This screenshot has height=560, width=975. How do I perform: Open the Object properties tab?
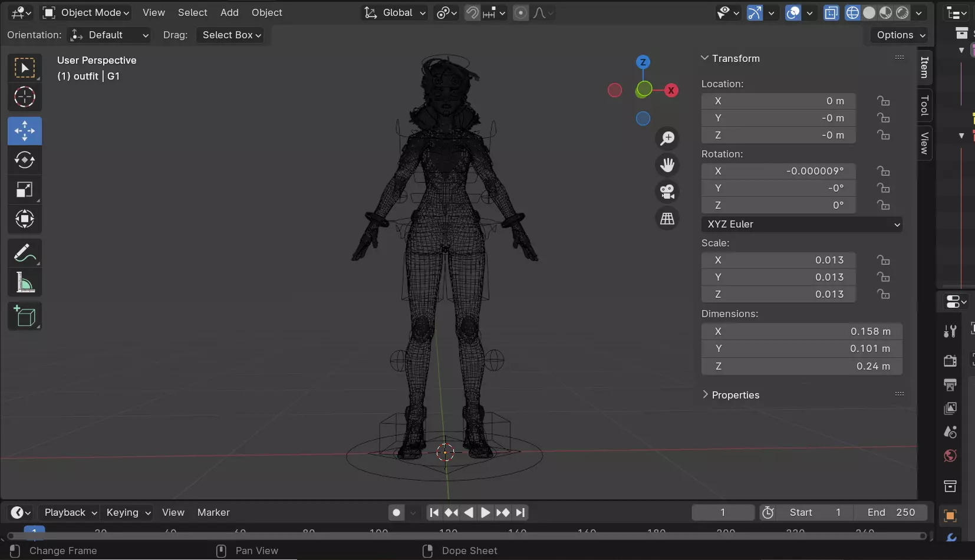pyautogui.click(x=950, y=516)
